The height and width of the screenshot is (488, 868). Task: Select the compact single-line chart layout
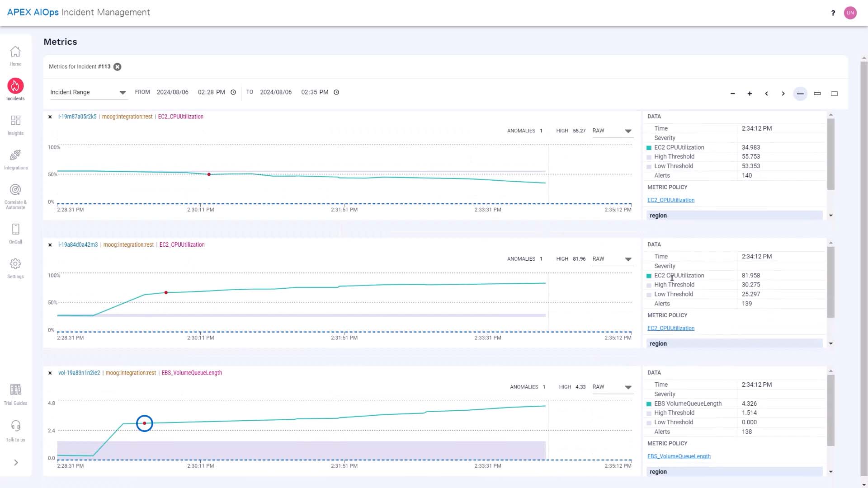coord(800,94)
